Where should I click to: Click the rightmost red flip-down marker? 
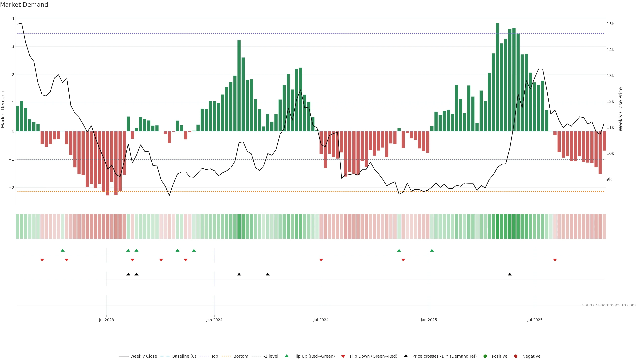(x=555, y=260)
